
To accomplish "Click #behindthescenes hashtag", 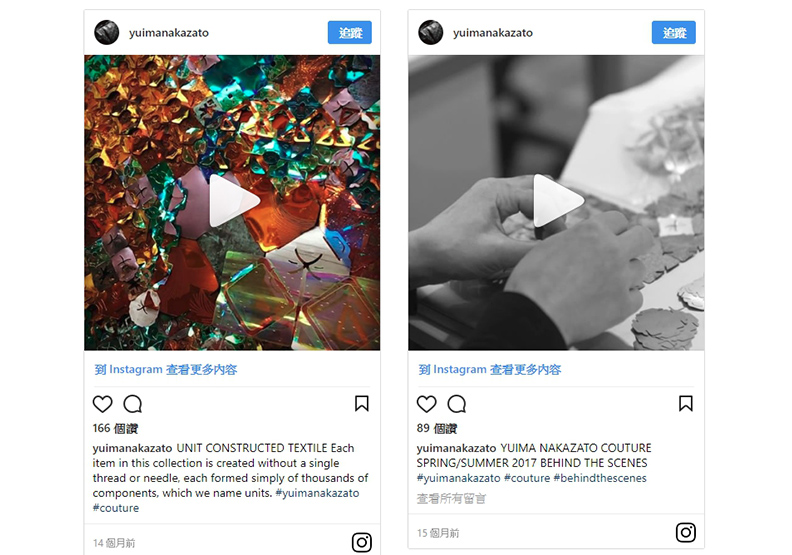I will (600, 478).
